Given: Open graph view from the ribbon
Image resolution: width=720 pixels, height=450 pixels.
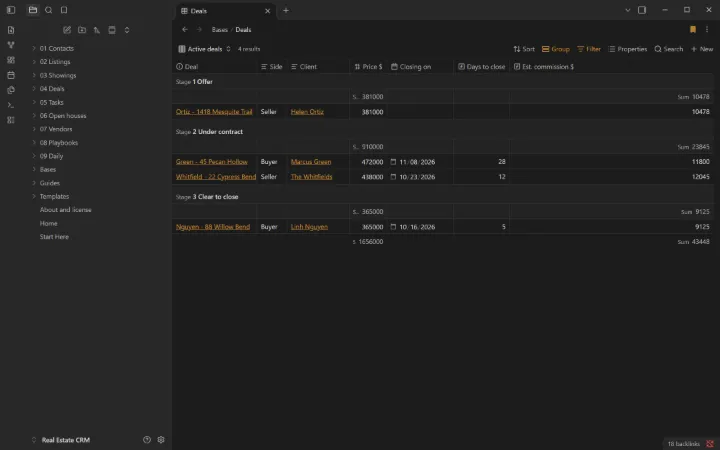Looking at the screenshot, I should tap(11, 45).
